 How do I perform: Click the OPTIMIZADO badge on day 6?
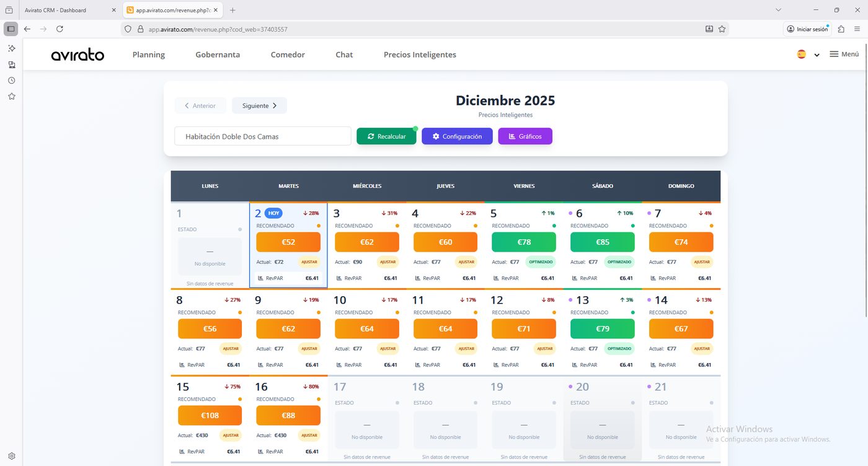tap(619, 262)
